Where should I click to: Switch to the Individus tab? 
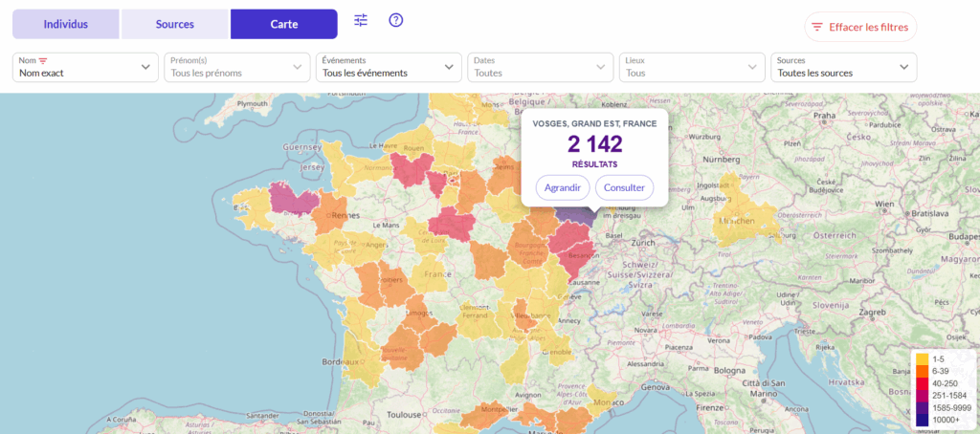66,24
